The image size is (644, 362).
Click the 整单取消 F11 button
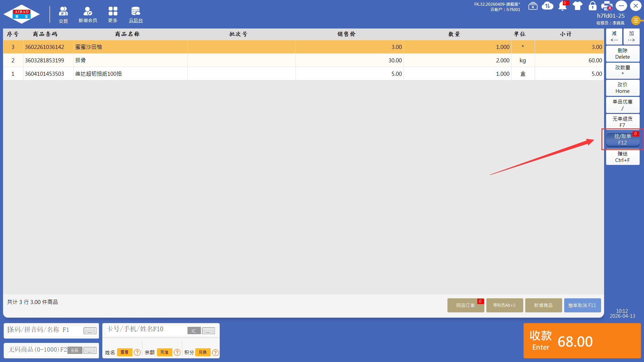click(x=582, y=305)
